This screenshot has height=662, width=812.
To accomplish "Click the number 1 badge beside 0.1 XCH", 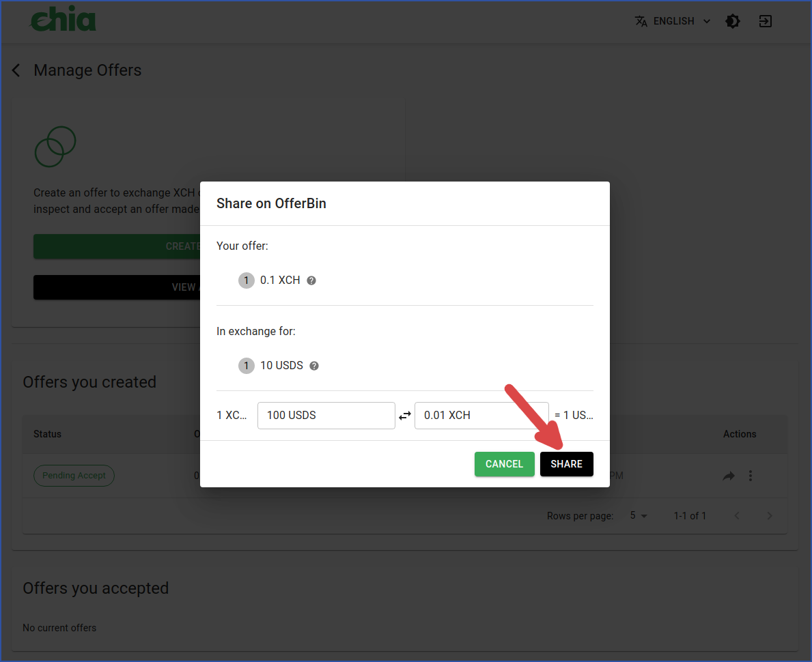I will pos(246,280).
